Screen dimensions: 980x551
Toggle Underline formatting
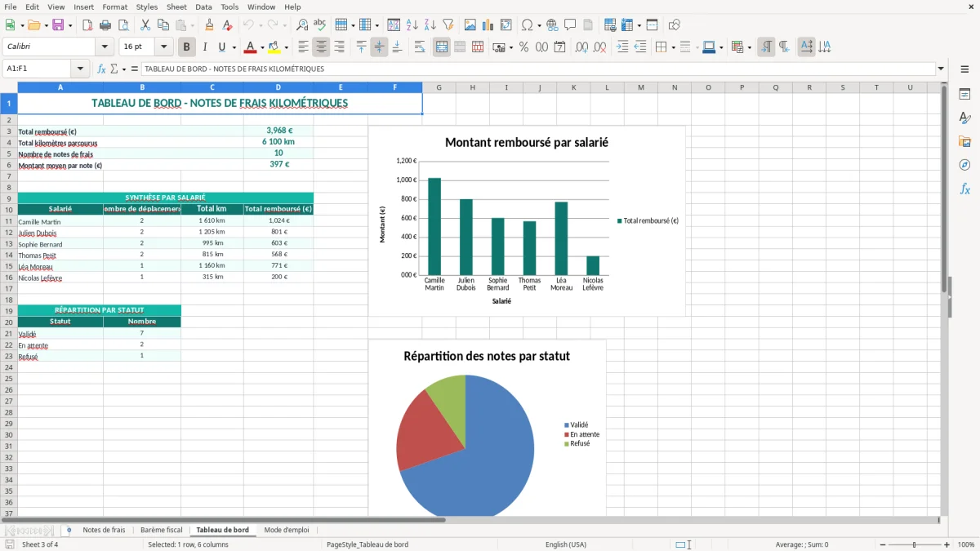pos(221,47)
